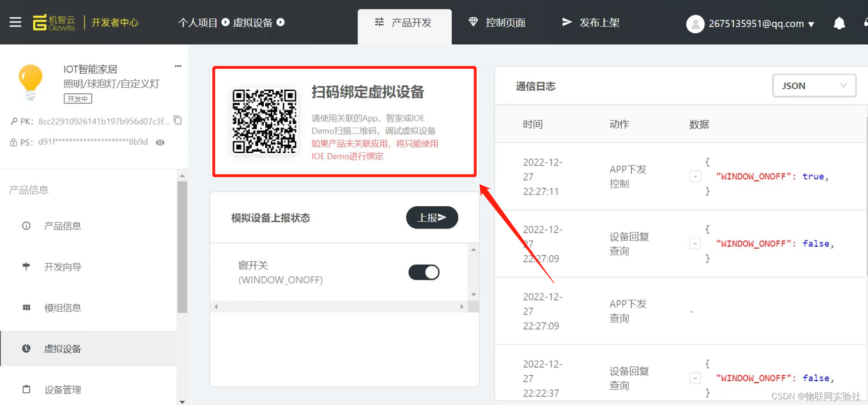Viewport: 868px width, 405px height.
Task: Click the sidebar scrollbar thumb
Action: click(182, 247)
